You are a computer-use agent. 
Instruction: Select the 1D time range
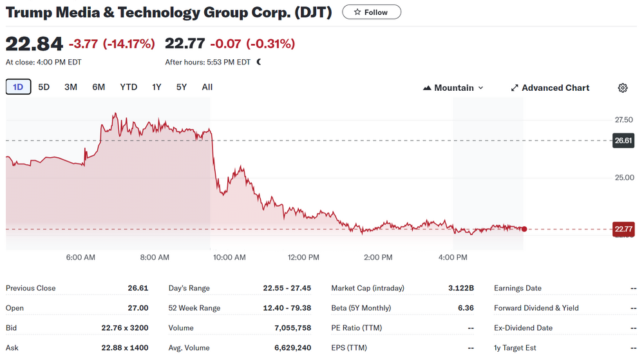pyautogui.click(x=18, y=87)
